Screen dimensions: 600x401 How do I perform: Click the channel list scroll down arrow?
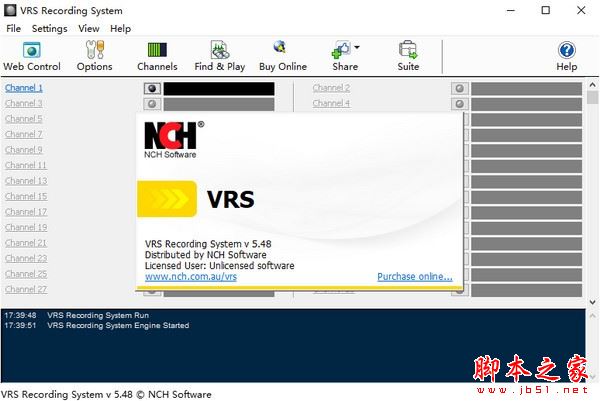(x=592, y=302)
